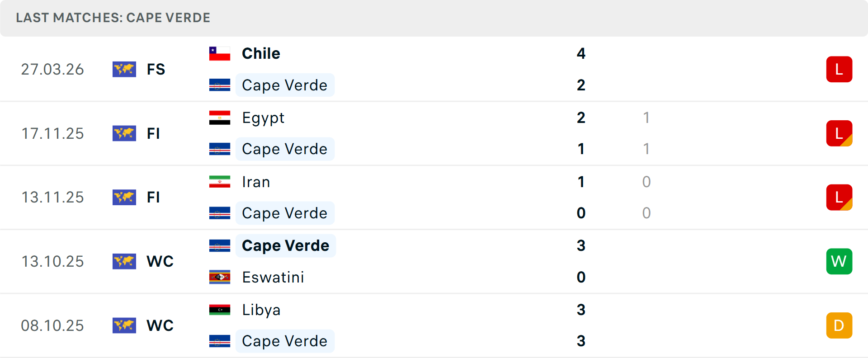Open the Libya team link

pos(261,310)
